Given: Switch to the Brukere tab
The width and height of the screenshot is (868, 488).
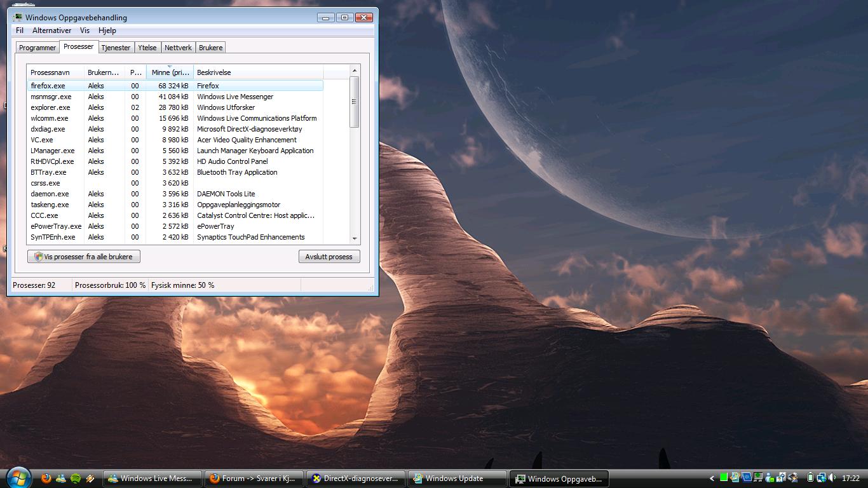Looking at the screenshot, I should (x=211, y=48).
